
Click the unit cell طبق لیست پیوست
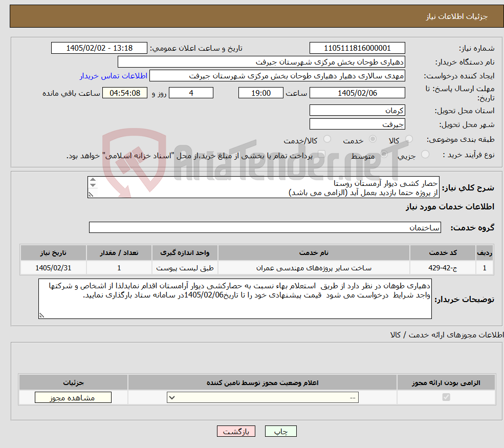(x=185, y=268)
